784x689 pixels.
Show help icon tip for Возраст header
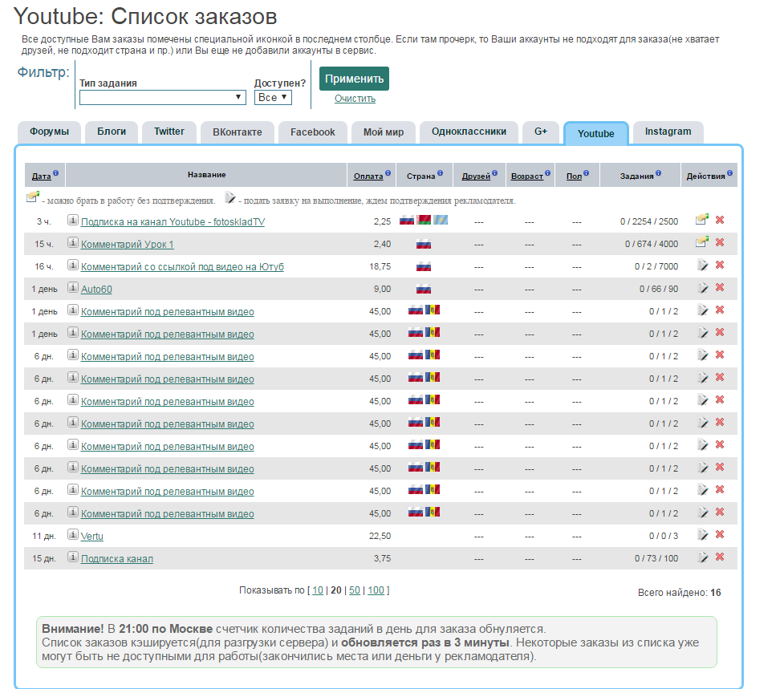click(x=547, y=173)
